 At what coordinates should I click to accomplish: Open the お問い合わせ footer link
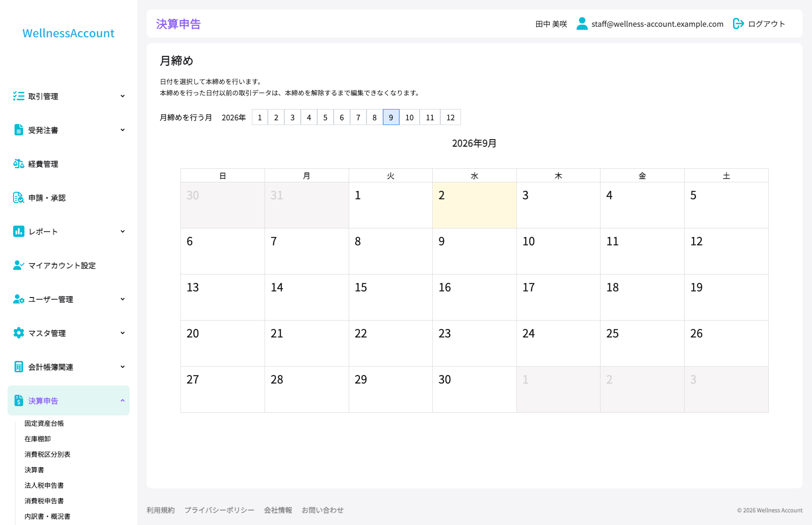pyautogui.click(x=323, y=510)
